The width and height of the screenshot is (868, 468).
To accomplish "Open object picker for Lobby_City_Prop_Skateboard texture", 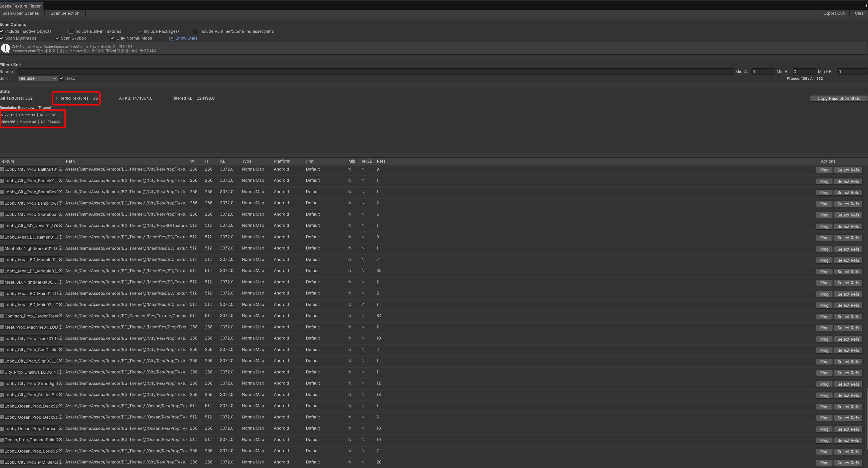I will (x=61, y=214).
